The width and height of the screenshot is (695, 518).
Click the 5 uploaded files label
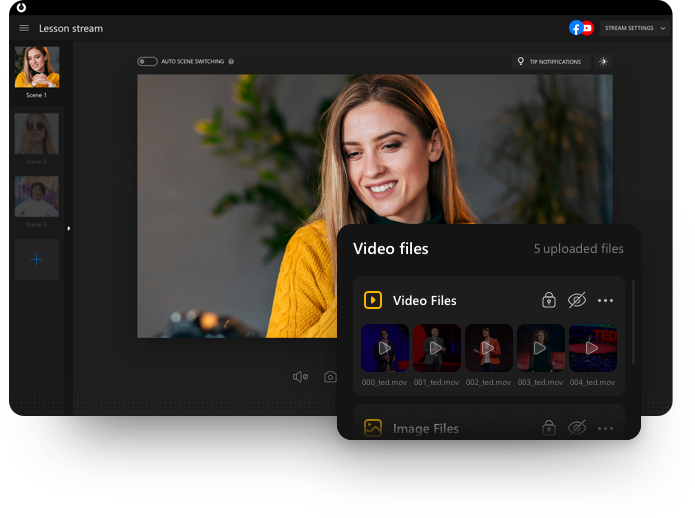578,249
